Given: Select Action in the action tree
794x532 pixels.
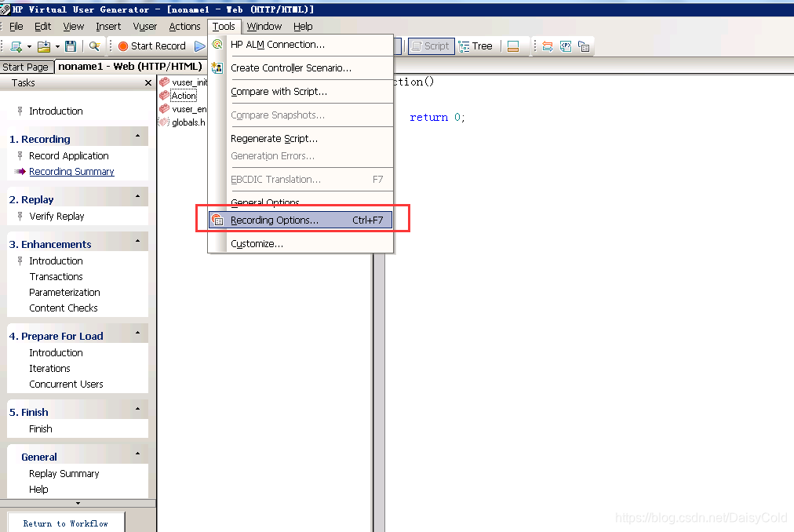Looking at the screenshot, I should [x=184, y=96].
